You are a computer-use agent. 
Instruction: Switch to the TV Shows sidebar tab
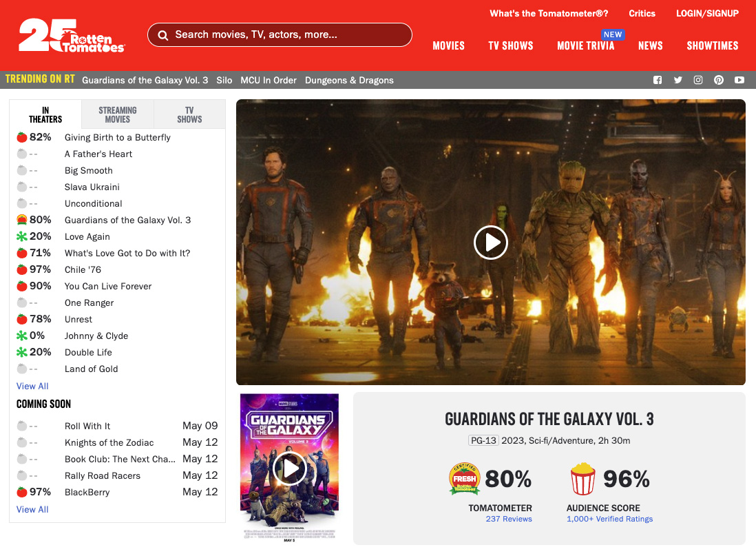(x=189, y=114)
